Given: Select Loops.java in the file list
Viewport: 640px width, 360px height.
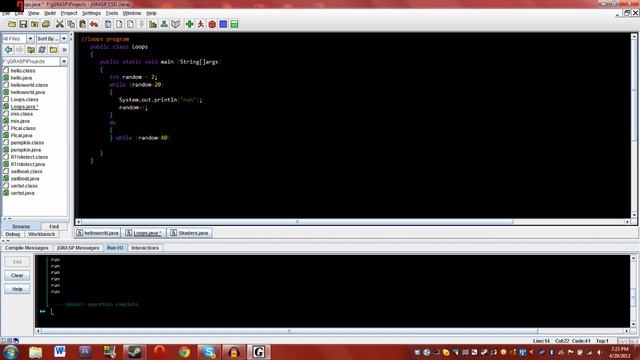Looking at the screenshot, I should point(24,107).
